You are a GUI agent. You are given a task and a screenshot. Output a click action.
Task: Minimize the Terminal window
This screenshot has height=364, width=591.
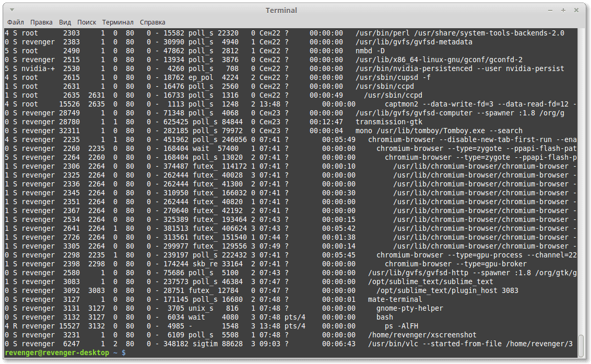click(550, 10)
